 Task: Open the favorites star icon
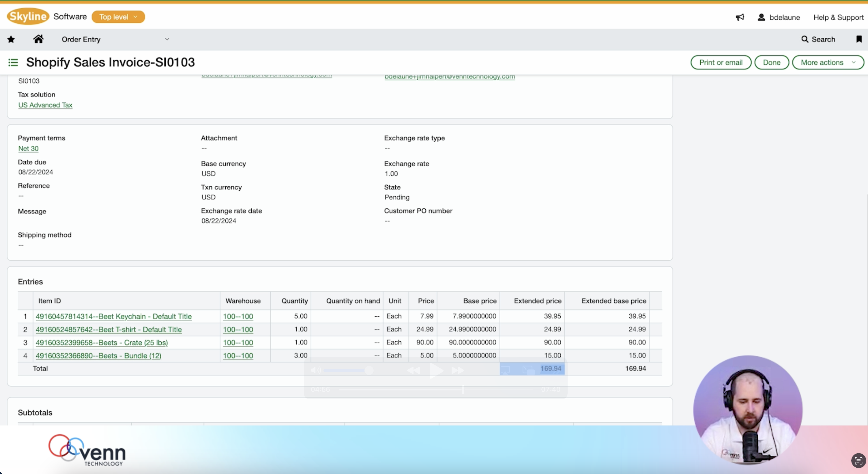[x=11, y=39]
